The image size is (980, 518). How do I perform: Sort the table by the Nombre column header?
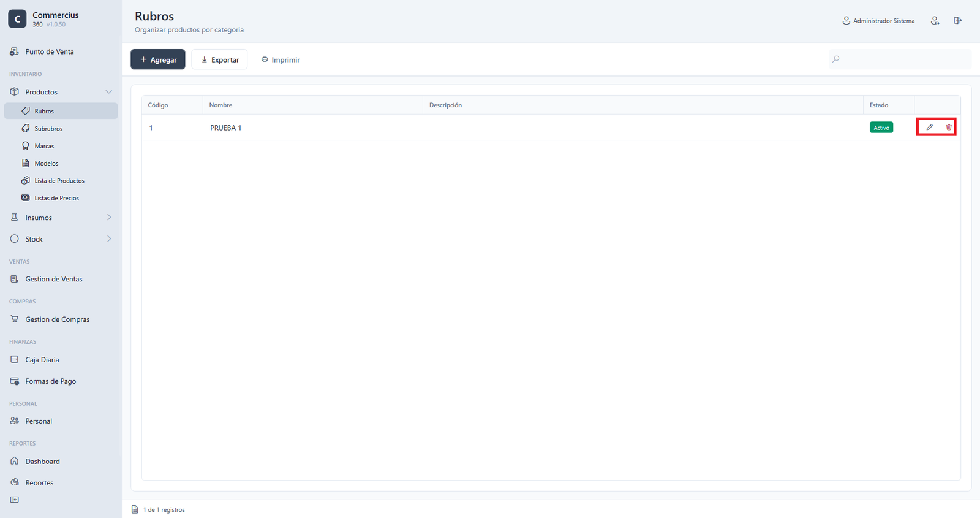tap(221, 105)
